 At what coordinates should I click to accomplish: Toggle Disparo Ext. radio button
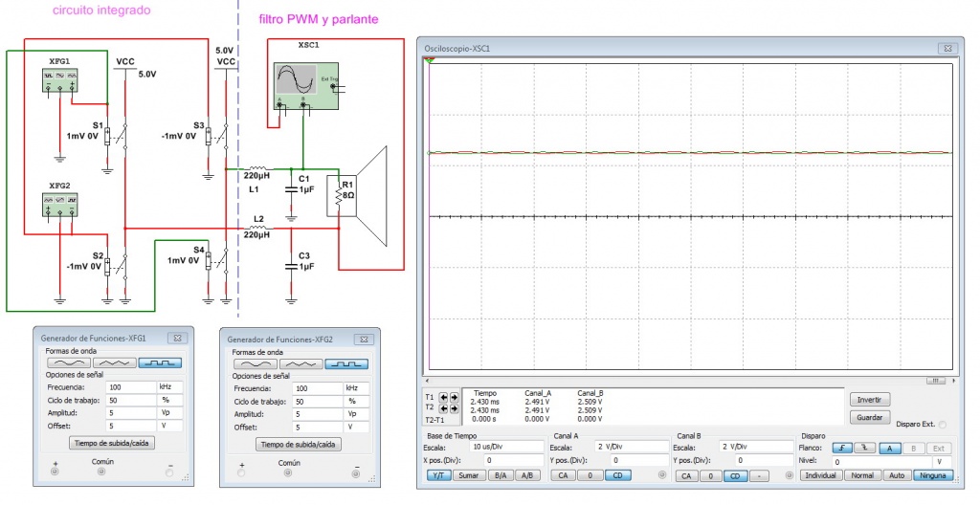click(x=944, y=425)
